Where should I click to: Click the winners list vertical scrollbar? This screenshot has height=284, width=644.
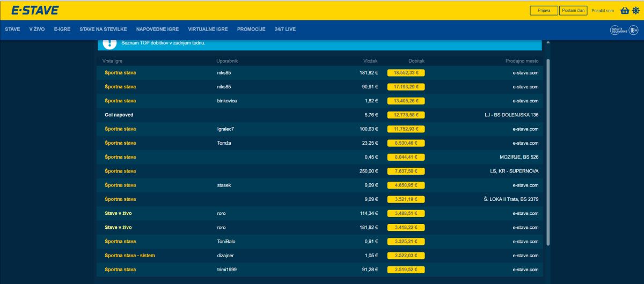click(x=547, y=150)
